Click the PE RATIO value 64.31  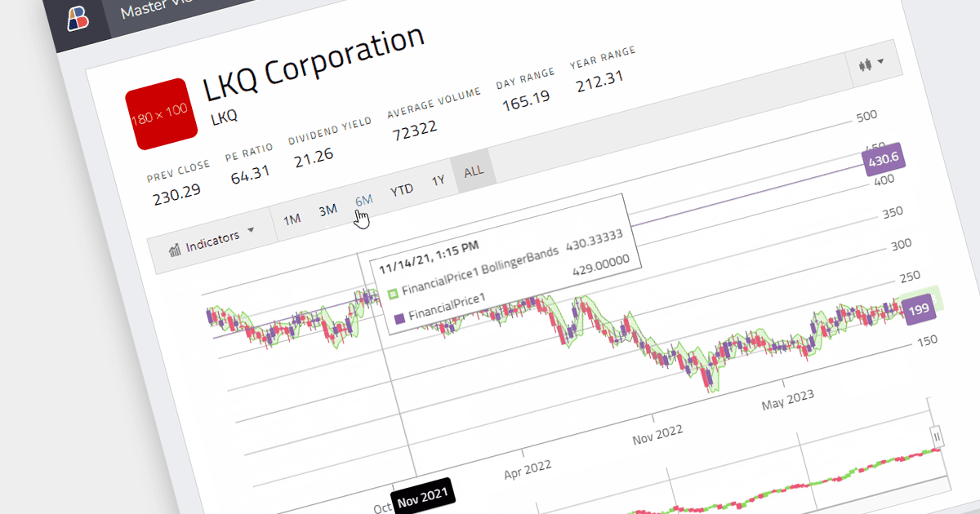[250, 174]
